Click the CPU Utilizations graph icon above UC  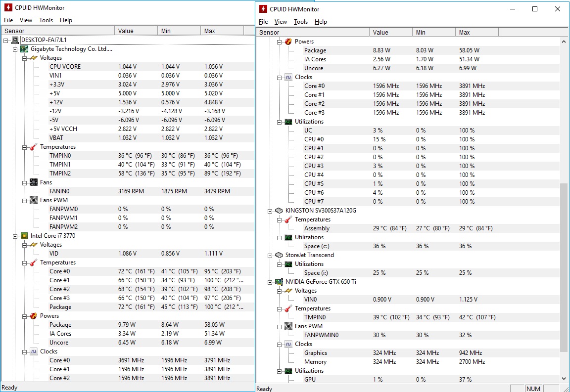pos(288,122)
